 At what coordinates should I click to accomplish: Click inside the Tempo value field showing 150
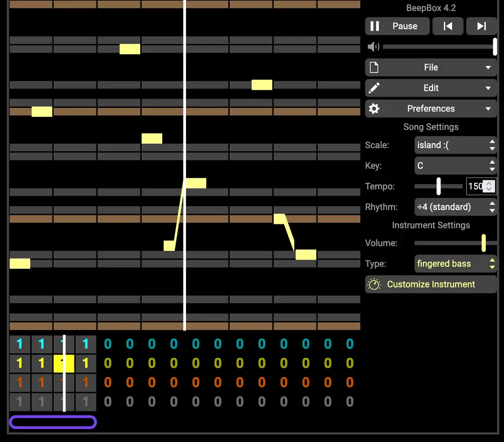coord(477,186)
